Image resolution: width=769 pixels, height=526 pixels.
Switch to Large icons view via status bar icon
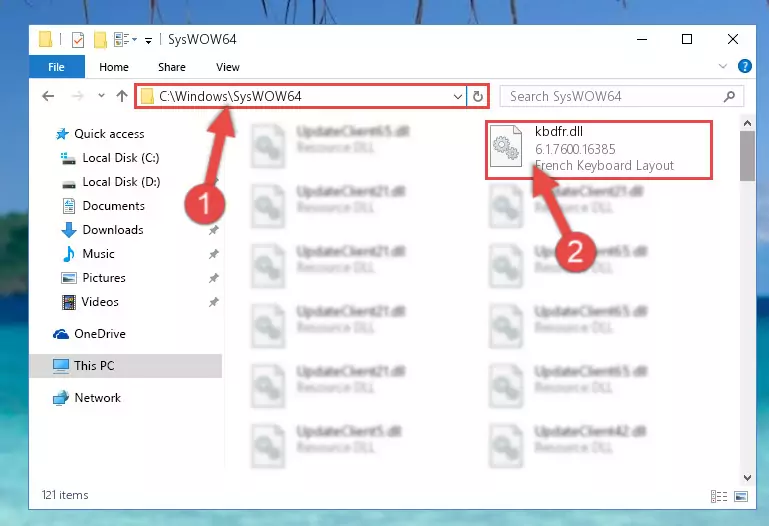(x=741, y=497)
